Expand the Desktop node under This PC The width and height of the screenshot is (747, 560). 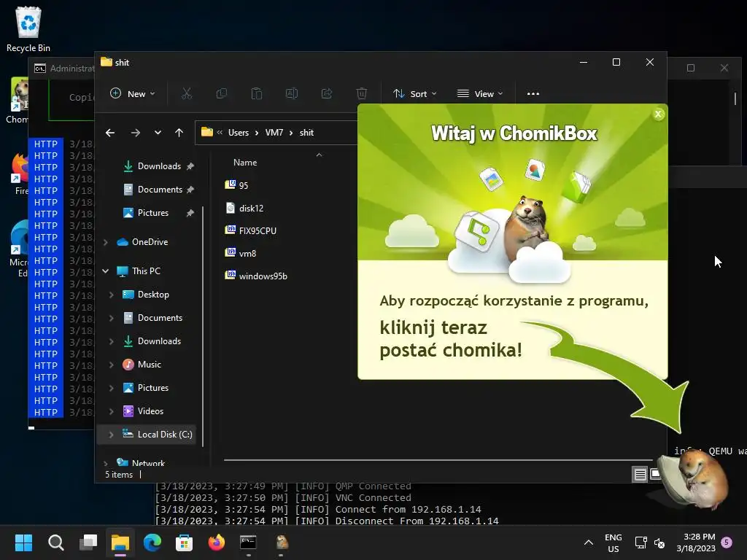click(111, 295)
